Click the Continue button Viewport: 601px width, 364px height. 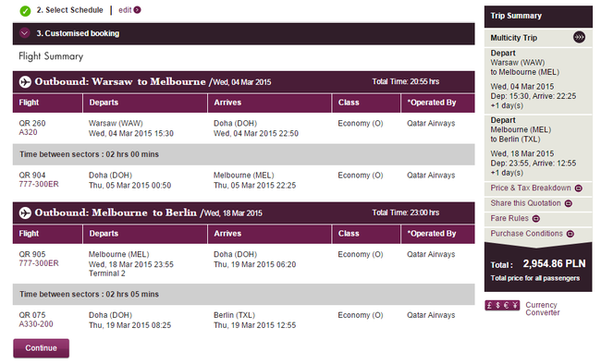(42, 348)
